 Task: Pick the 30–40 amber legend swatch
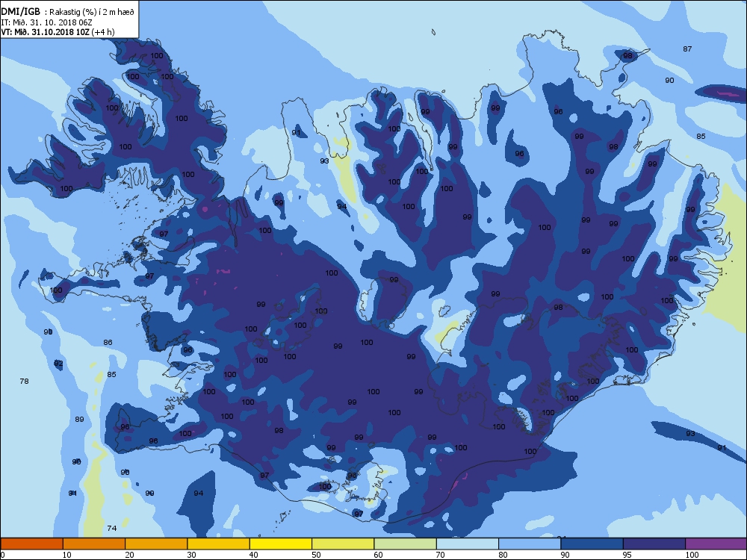point(219,544)
